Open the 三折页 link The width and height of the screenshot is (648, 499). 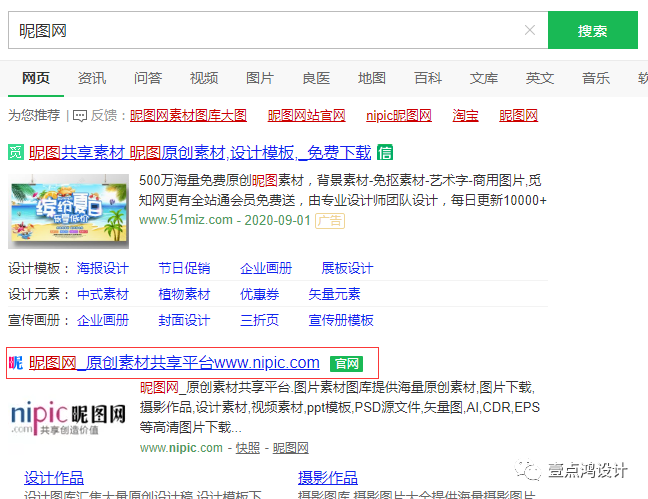(x=259, y=320)
